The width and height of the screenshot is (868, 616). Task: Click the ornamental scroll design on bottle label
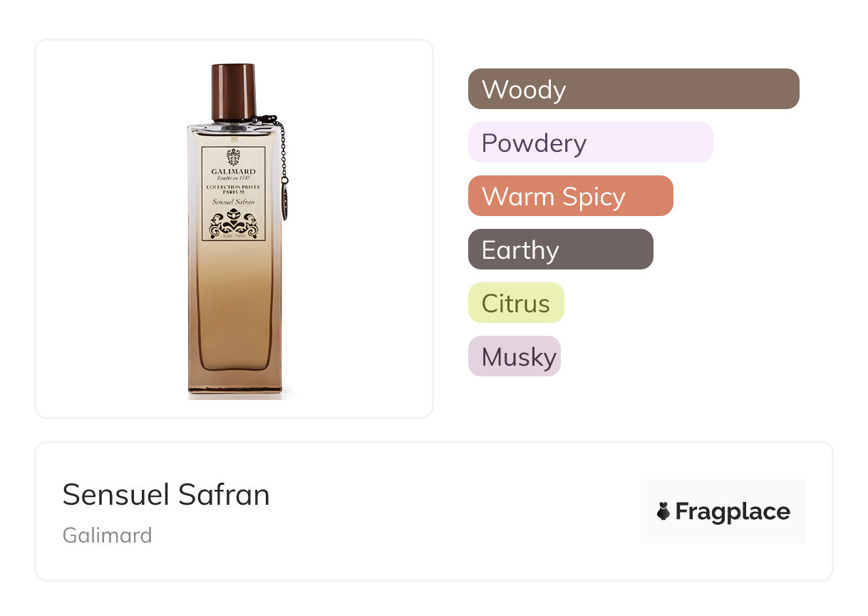233,224
